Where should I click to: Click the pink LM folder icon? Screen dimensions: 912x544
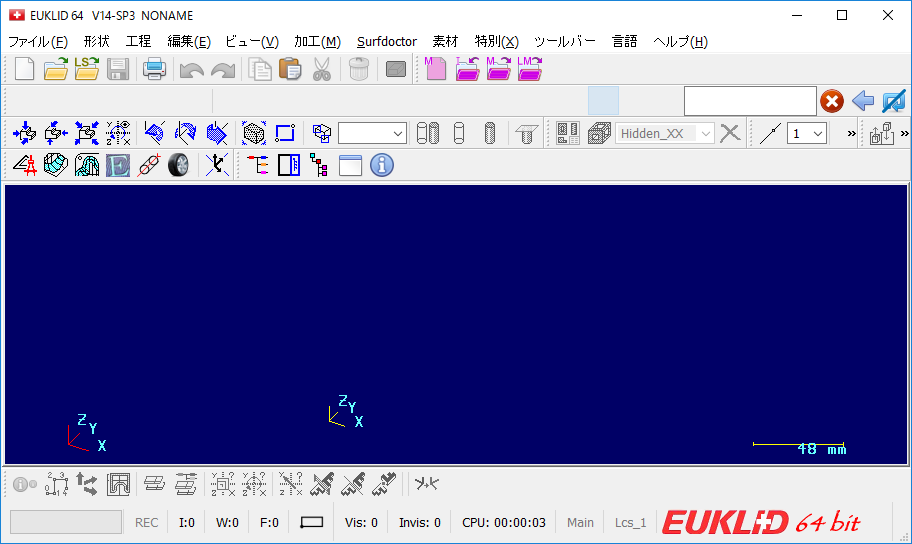coord(529,69)
